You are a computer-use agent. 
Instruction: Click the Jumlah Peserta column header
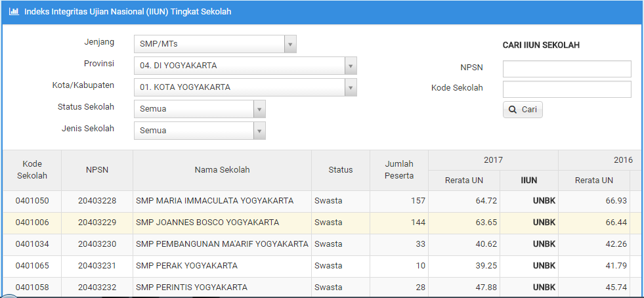(398, 170)
